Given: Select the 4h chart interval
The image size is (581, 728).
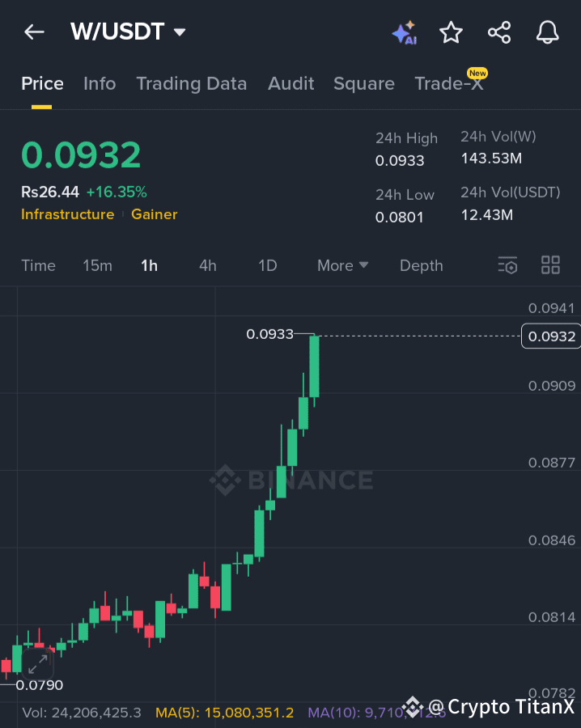Looking at the screenshot, I should coord(208,265).
